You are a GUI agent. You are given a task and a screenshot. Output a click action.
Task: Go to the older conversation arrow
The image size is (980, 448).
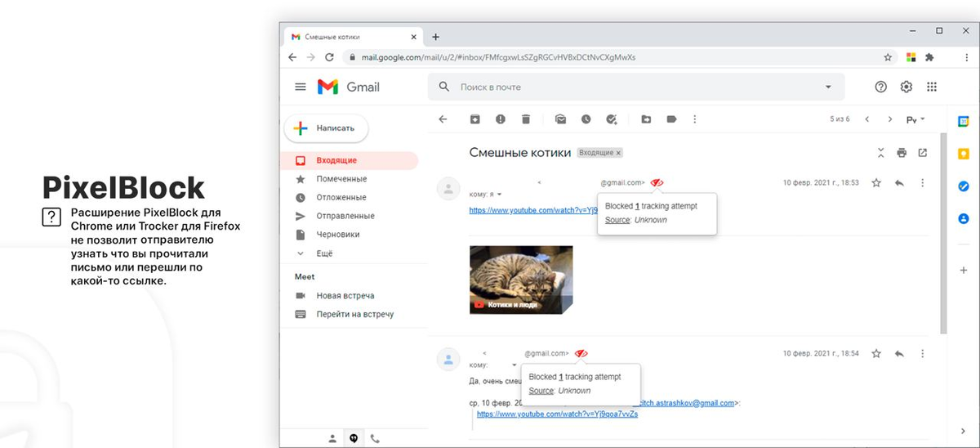point(890,119)
